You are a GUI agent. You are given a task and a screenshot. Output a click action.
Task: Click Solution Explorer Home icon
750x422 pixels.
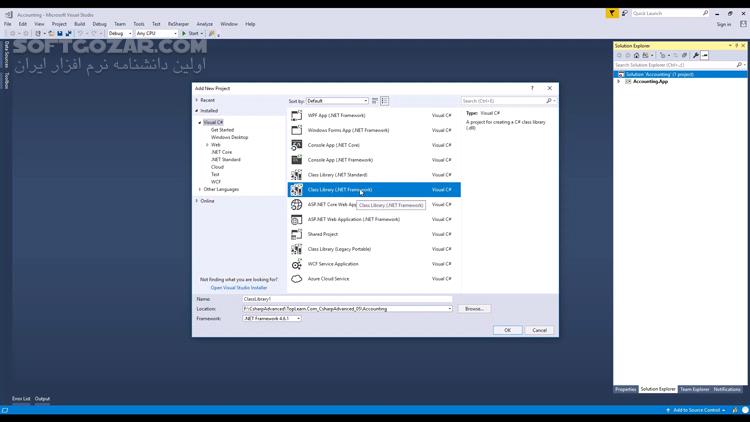pos(636,56)
